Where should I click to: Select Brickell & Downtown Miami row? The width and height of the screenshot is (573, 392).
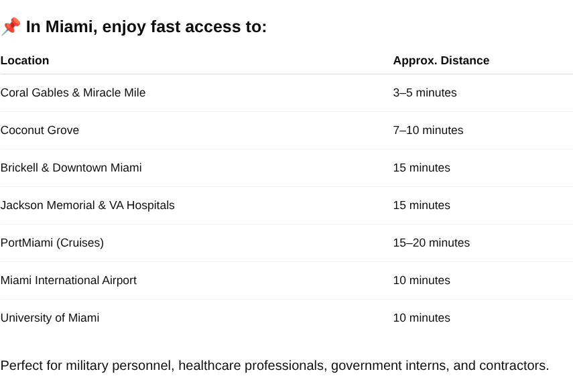click(x=287, y=168)
